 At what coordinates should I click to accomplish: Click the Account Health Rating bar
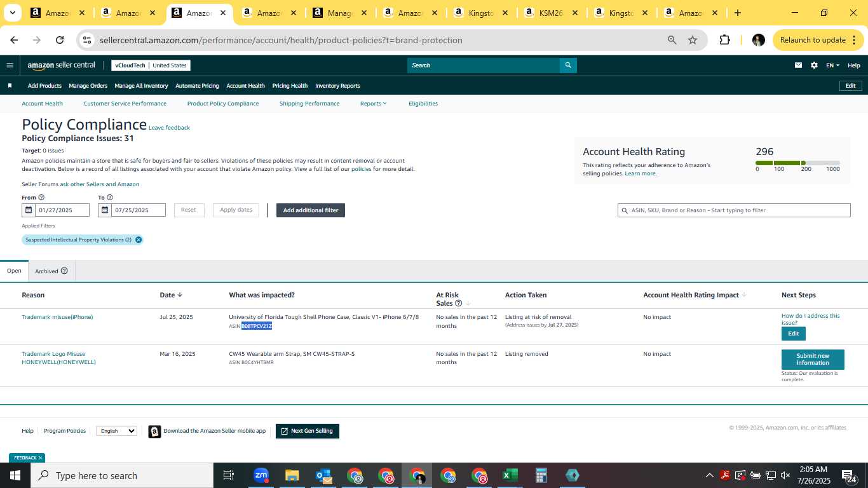pos(797,163)
